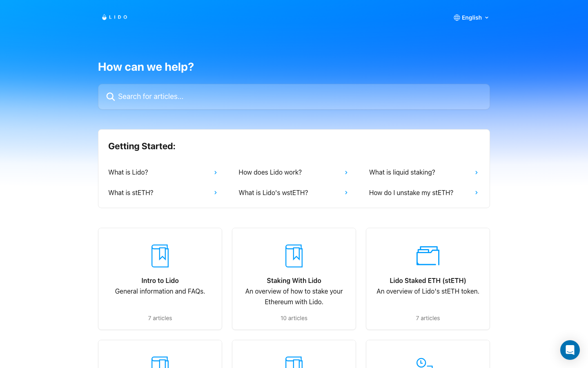Open the Intro to Lido category card
The image size is (588, 368).
click(160, 278)
